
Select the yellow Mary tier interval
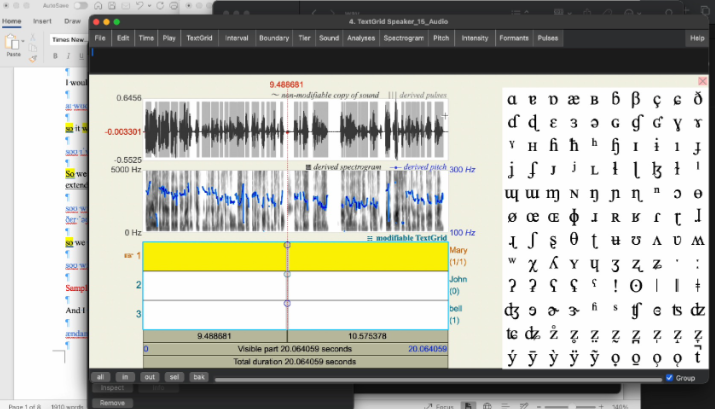pyautogui.click(x=215, y=258)
